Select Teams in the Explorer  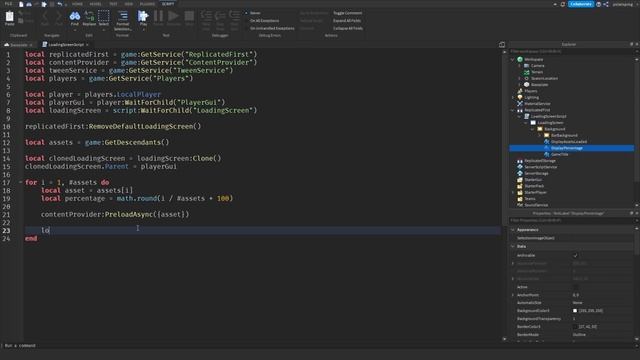(530, 198)
